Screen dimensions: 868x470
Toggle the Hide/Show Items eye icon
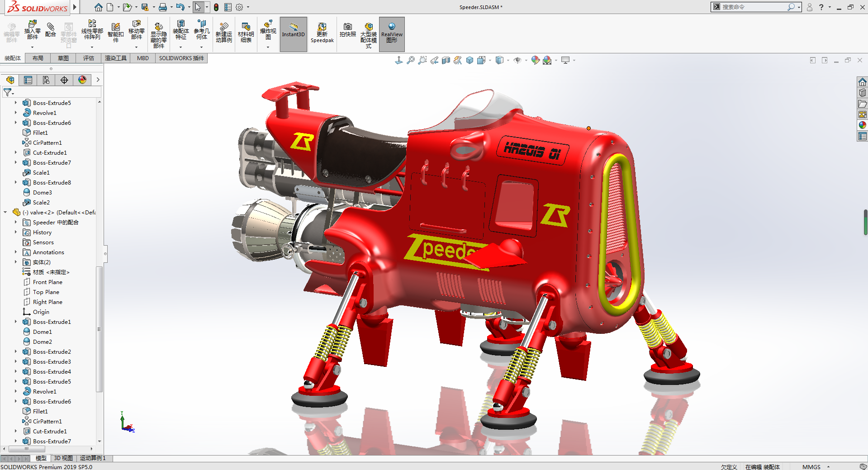(517, 60)
